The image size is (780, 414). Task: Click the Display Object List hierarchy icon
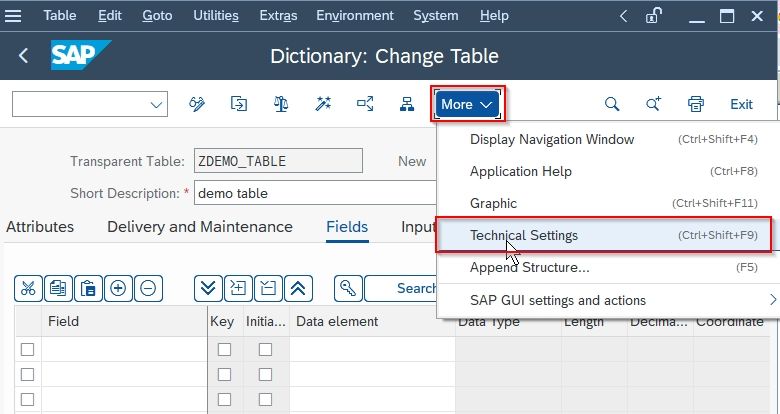pyautogui.click(x=407, y=104)
